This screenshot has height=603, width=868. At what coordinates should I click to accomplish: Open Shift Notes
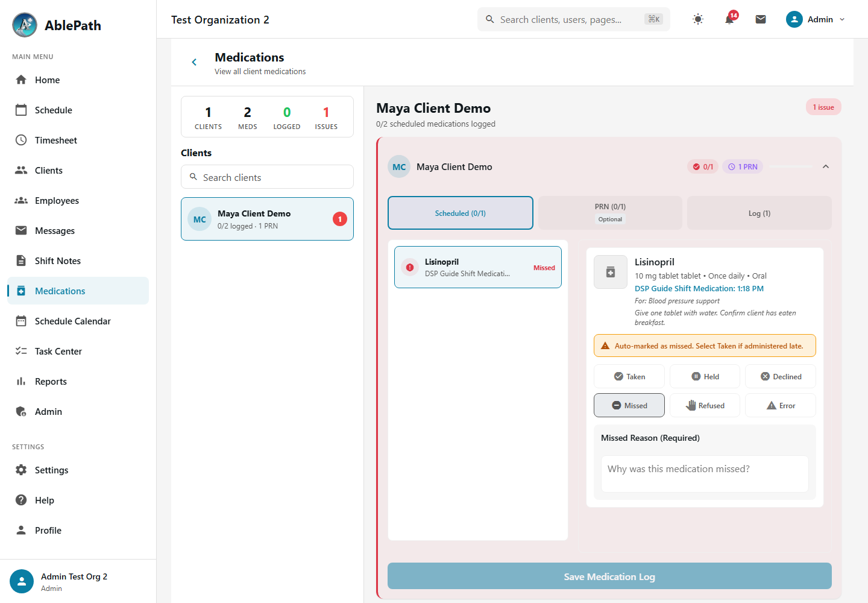coord(78,260)
